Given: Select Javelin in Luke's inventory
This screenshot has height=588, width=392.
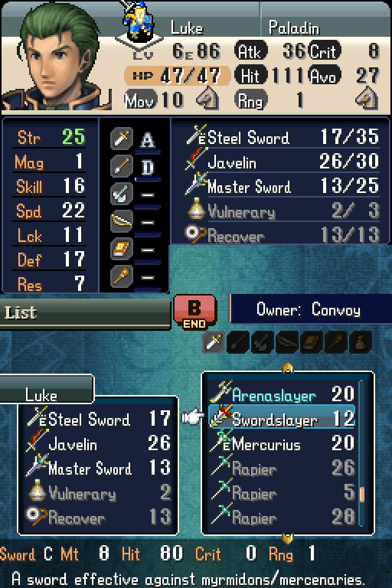Looking at the screenshot, I should coord(98,444).
